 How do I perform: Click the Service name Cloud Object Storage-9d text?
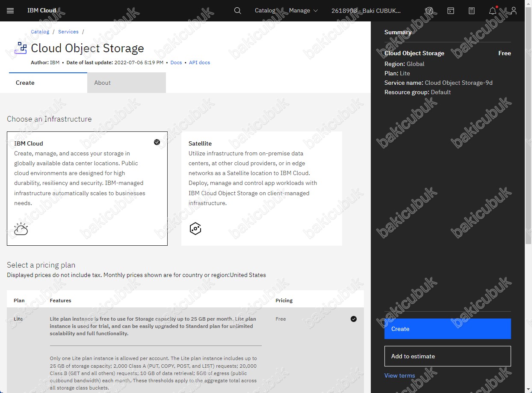pyautogui.click(x=438, y=83)
